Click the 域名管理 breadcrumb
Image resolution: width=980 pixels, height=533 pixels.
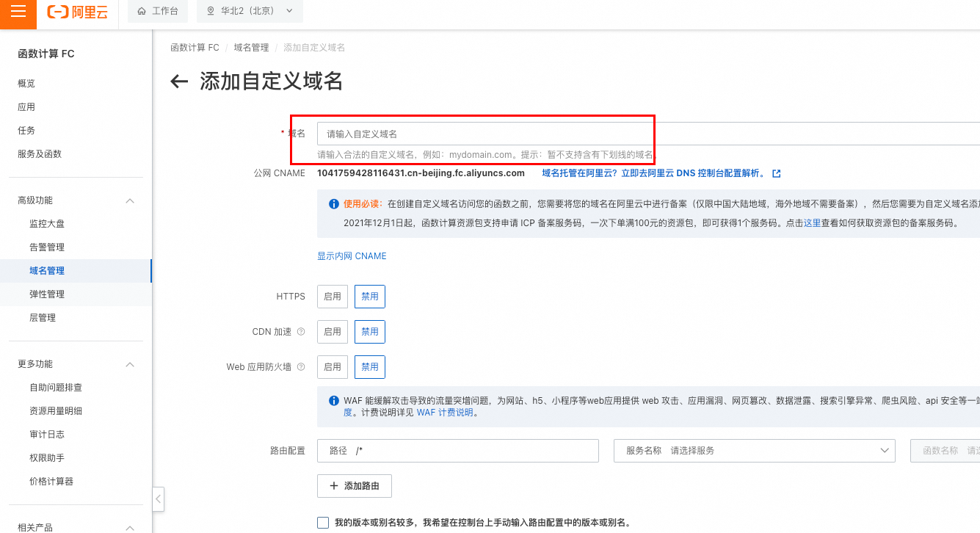coord(252,48)
